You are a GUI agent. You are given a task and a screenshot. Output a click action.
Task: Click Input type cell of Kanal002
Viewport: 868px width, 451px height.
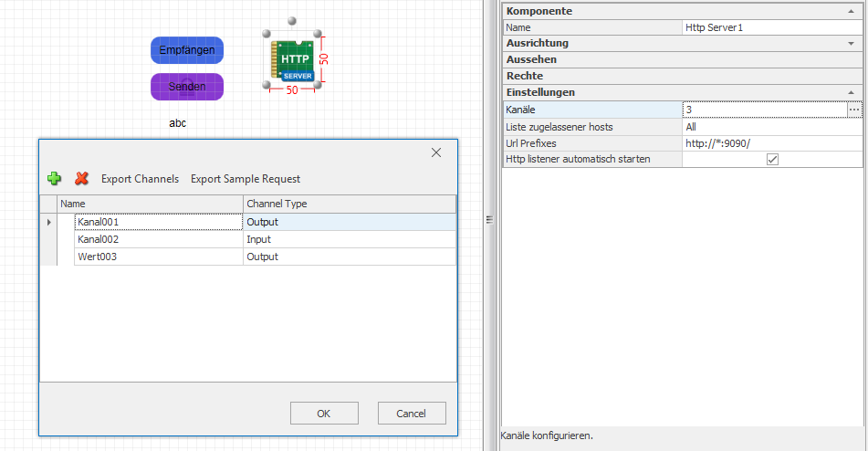350,239
